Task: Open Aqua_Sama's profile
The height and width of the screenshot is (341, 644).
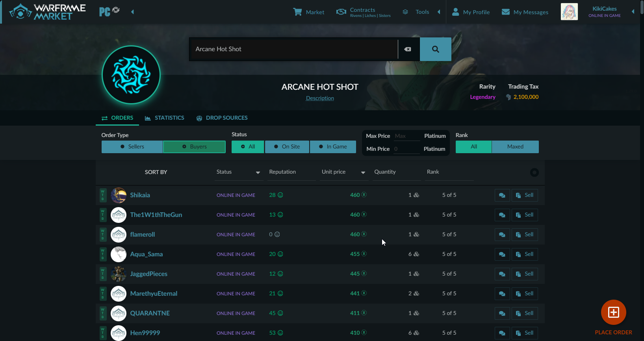Action: (x=147, y=254)
